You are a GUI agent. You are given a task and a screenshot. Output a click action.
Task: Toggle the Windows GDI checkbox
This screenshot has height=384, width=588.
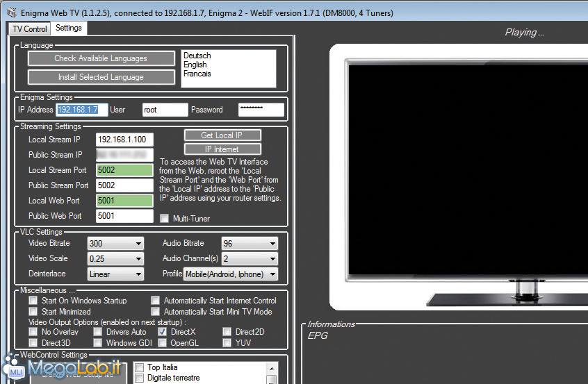pos(97,342)
